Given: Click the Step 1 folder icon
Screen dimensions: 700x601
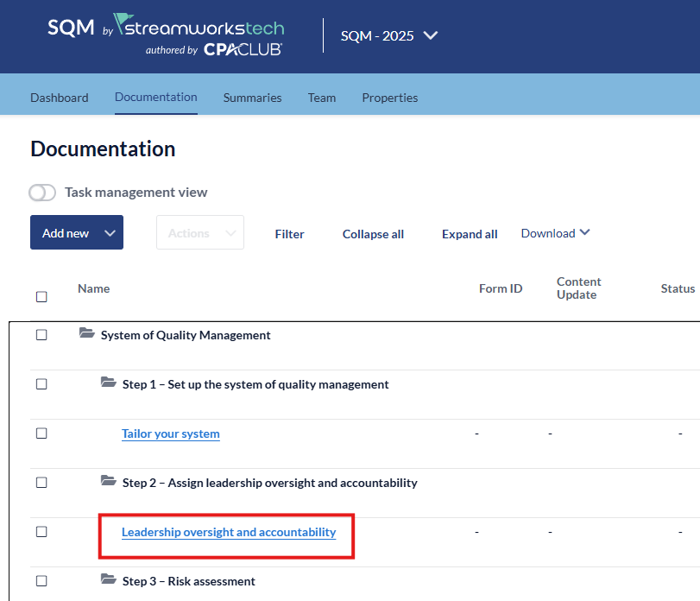Looking at the screenshot, I should (108, 383).
